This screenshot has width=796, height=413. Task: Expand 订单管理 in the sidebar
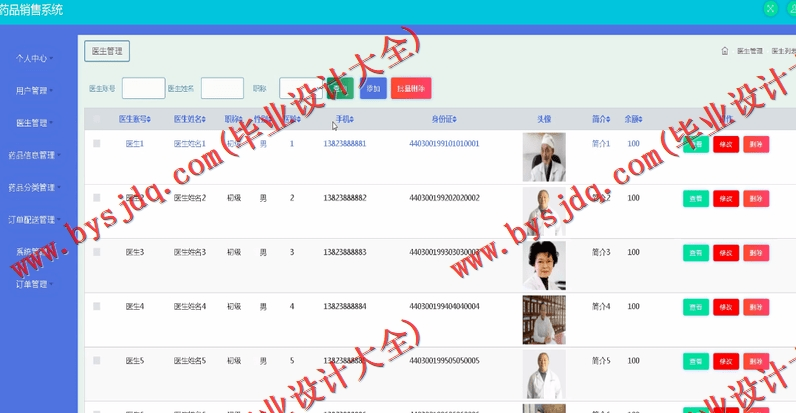tap(34, 284)
